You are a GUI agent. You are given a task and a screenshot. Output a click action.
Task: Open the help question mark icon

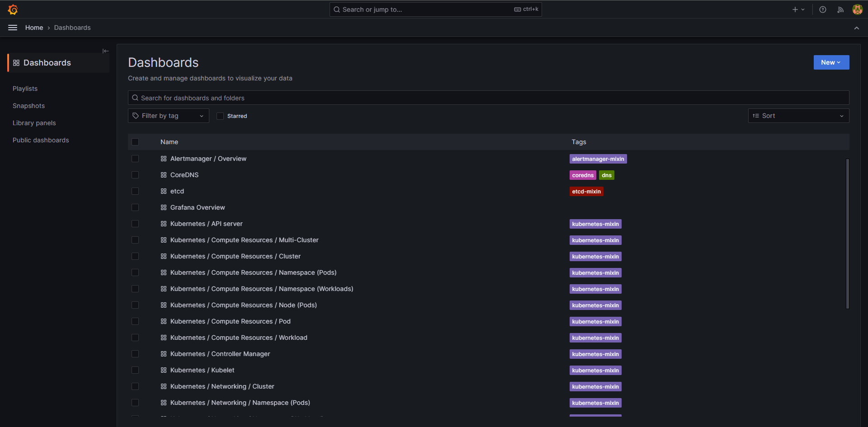pos(823,9)
